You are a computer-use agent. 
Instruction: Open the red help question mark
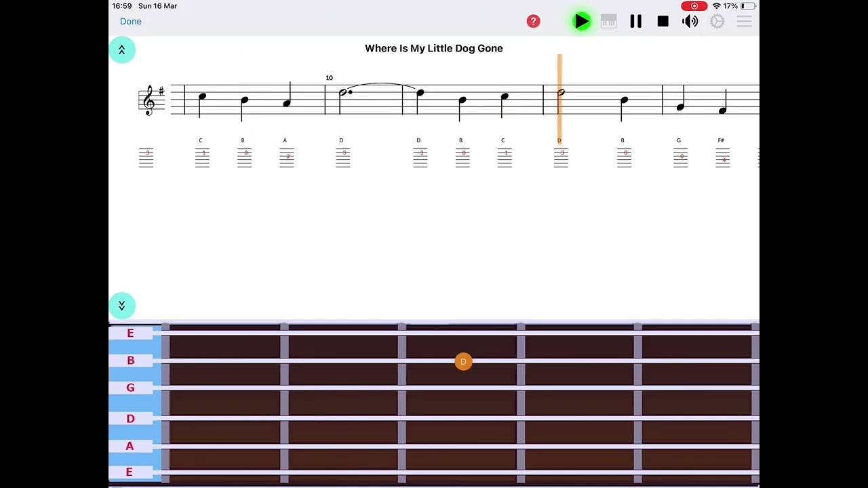pyautogui.click(x=534, y=22)
